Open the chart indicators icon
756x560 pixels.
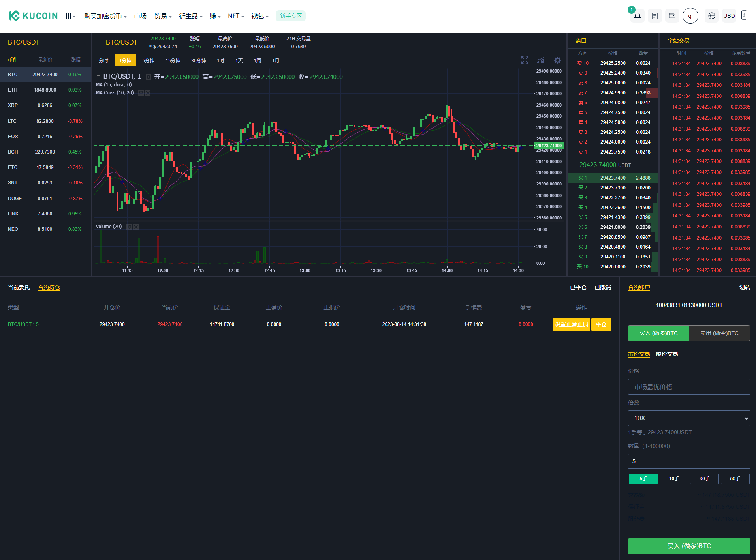pyautogui.click(x=540, y=60)
